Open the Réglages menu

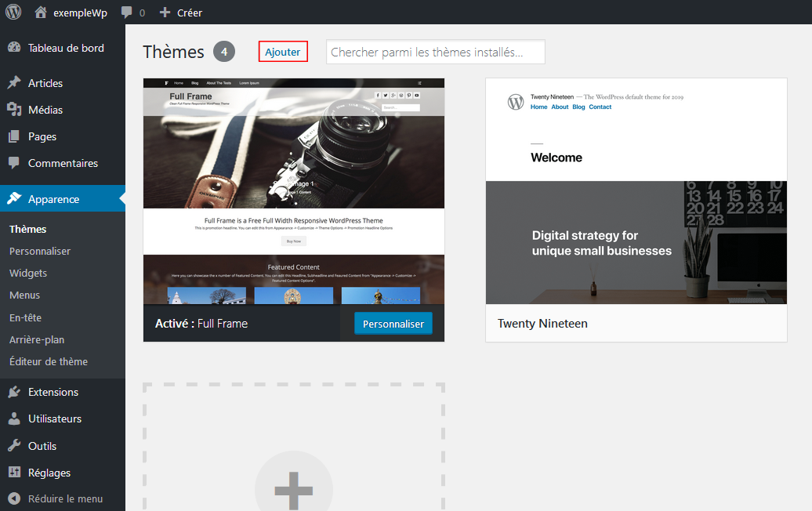pyautogui.click(x=49, y=473)
